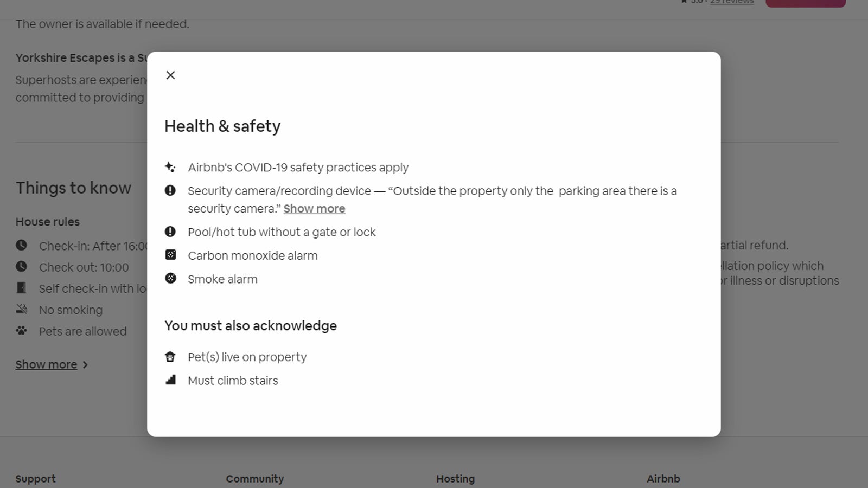Click the security camera warning icon
Screen dimensions: 868x488
click(170, 190)
